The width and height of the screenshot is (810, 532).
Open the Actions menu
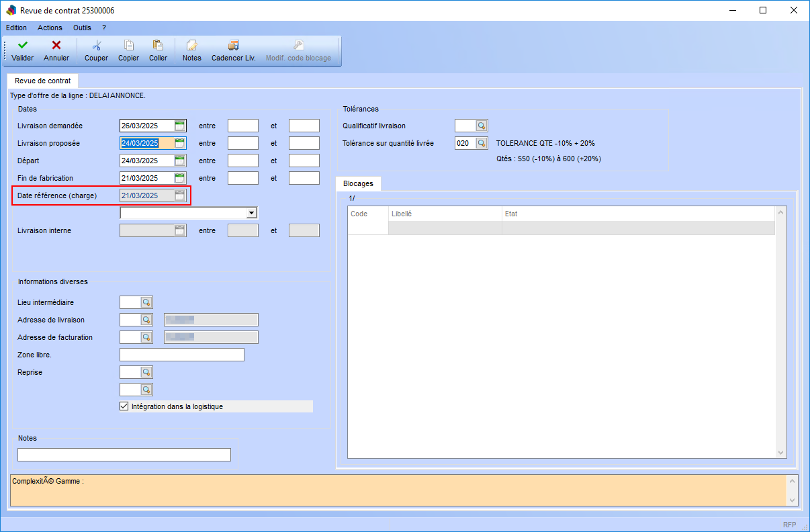(50, 28)
